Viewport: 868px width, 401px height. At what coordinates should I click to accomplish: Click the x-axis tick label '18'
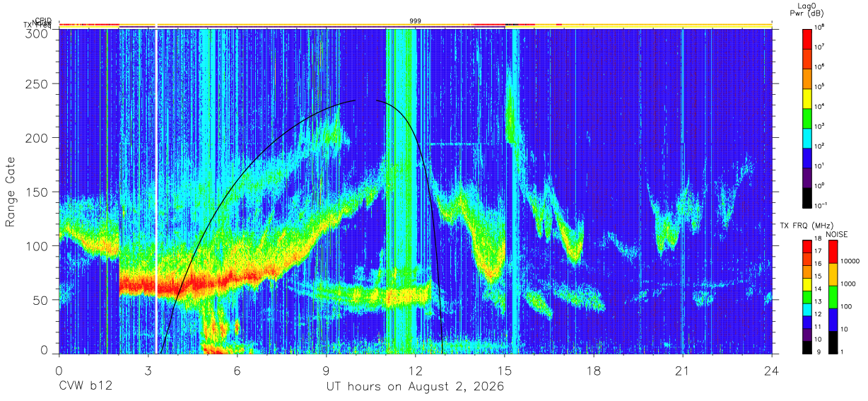coord(594,370)
